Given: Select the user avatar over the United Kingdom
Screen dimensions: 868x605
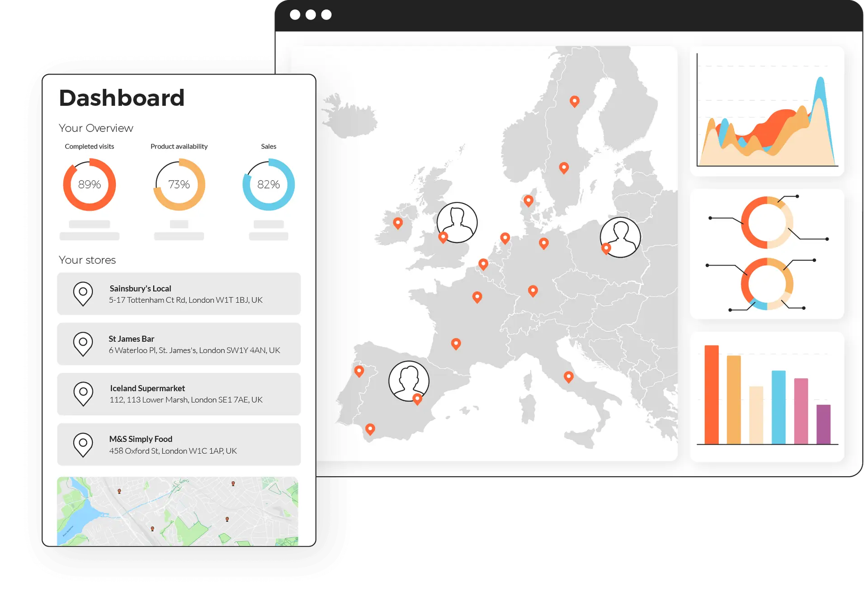Looking at the screenshot, I should click(457, 222).
